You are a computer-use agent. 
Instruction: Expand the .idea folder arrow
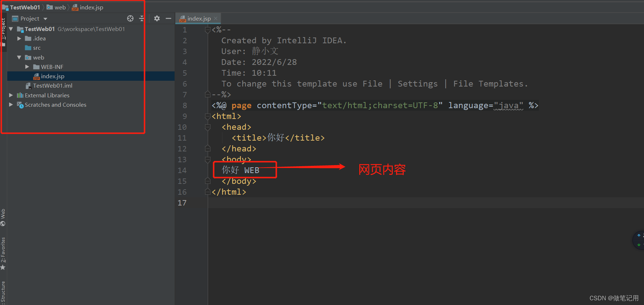pyautogui.click(x=19, y=38)
